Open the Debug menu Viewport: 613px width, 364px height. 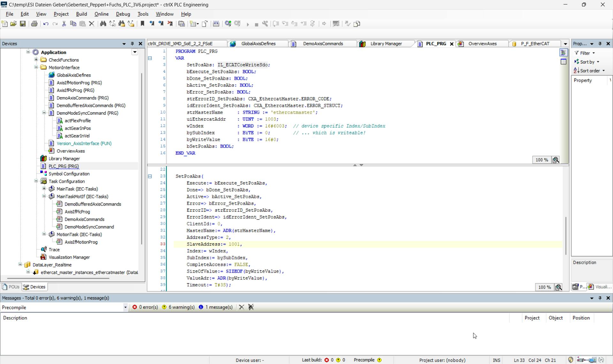(x=123, y=14)
